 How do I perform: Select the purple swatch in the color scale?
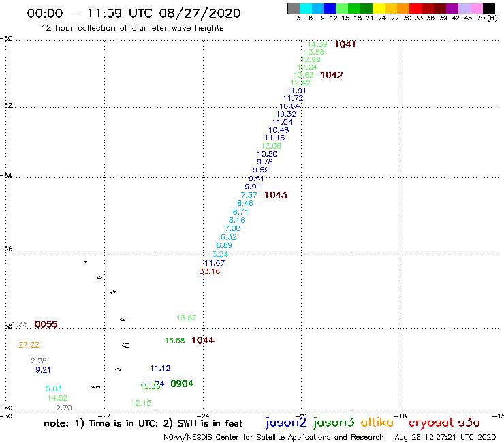pos(452,8)
